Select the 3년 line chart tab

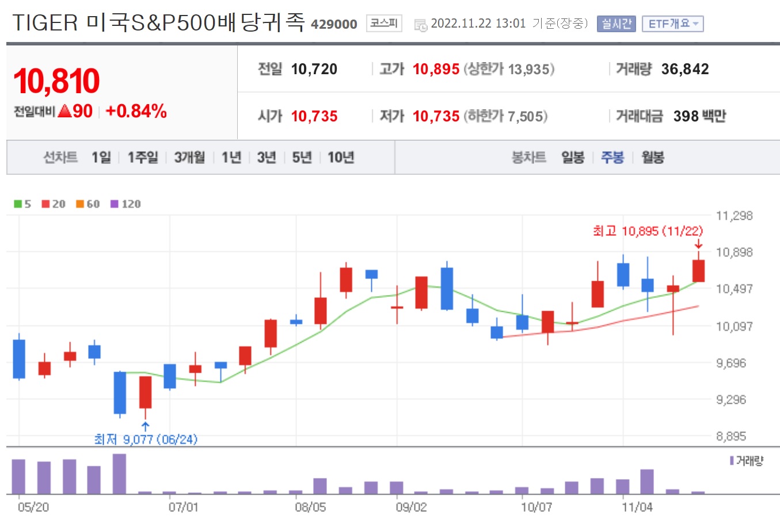click(x=267, y=157)
